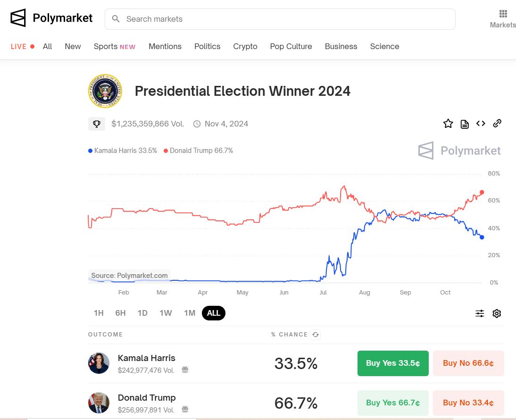
Task: Open the Markets grid icon
Action: [503, 14]
